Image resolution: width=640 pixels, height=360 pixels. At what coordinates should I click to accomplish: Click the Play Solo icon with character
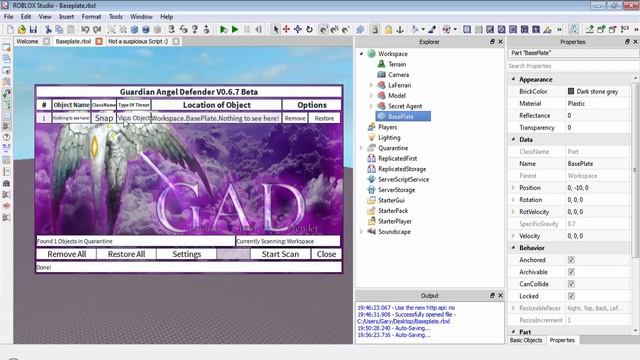223,29
